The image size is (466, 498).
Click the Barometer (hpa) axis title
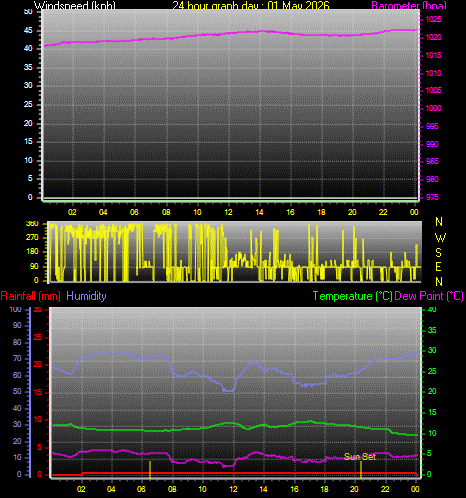click(409, 6)
